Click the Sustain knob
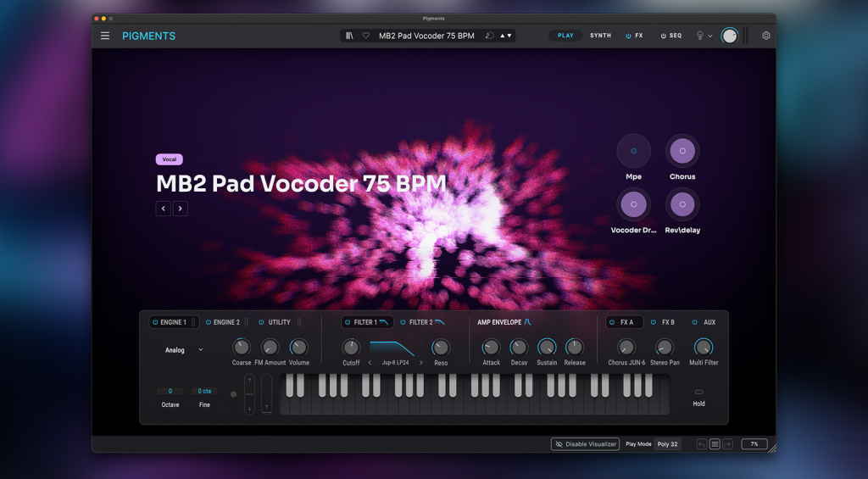868x479 pixels. pyautogui.click(x=547, y=348)
